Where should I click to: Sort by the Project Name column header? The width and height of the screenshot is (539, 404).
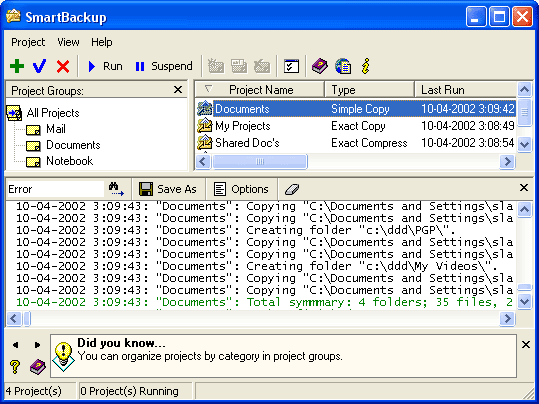(261, 90)
